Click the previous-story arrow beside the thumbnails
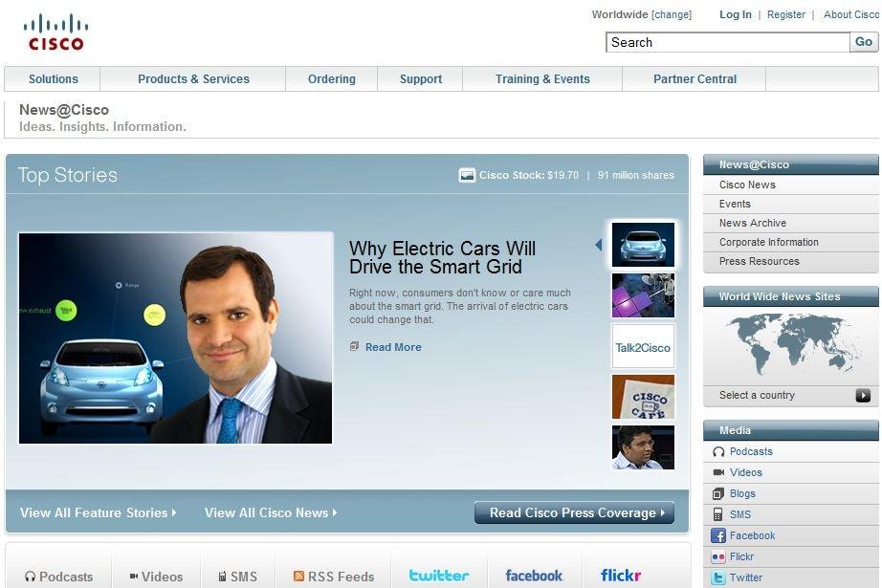This screenshot has height=588, width=882. [x=599, y=245]
